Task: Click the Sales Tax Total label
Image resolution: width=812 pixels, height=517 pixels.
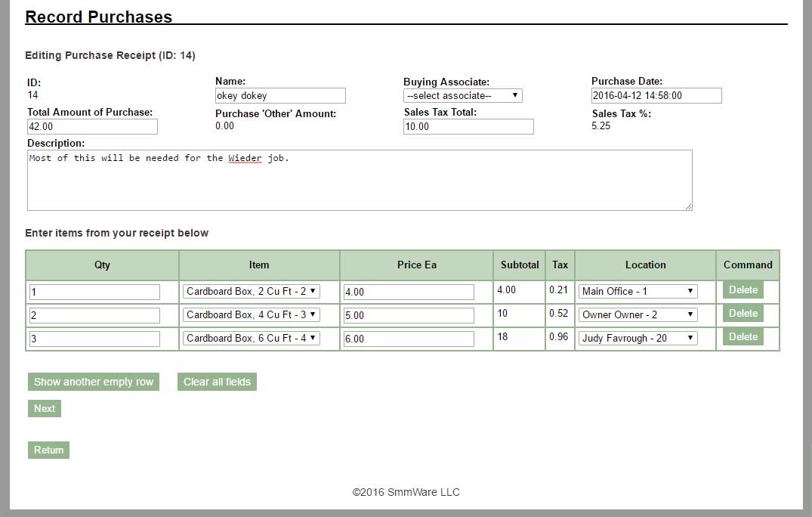Action: pyautogui.click(x=440, y=112)
